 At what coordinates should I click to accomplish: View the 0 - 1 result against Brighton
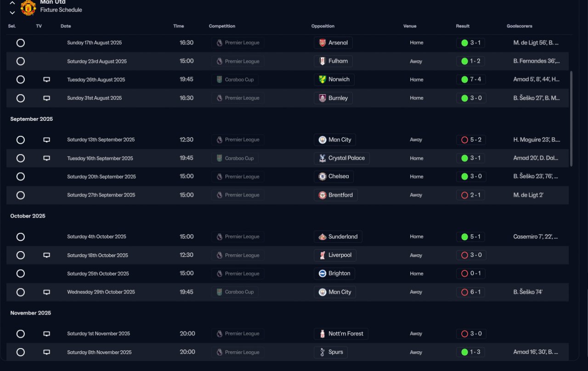click(471, 273)
